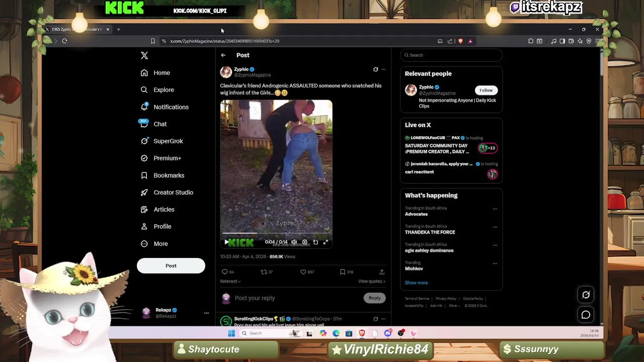Open Microsoft Store from the taskbar

349,333
